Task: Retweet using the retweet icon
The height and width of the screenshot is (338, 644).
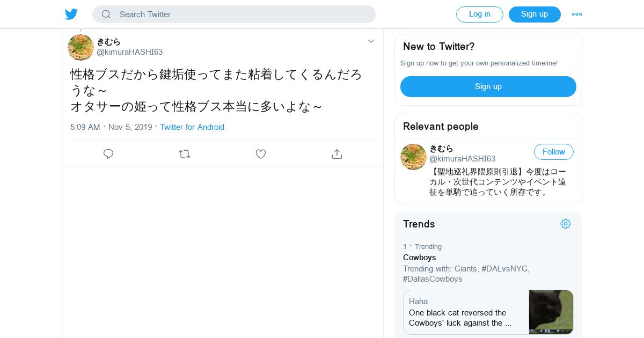Action: point(185,154)
